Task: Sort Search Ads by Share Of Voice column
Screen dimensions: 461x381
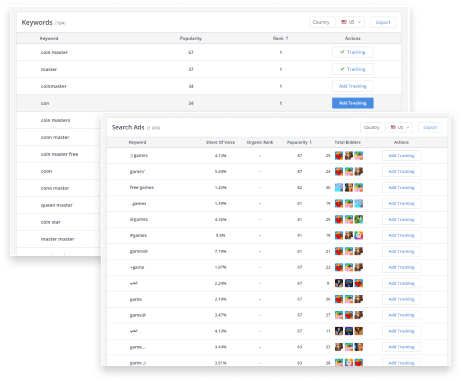Action: (220, 142)
